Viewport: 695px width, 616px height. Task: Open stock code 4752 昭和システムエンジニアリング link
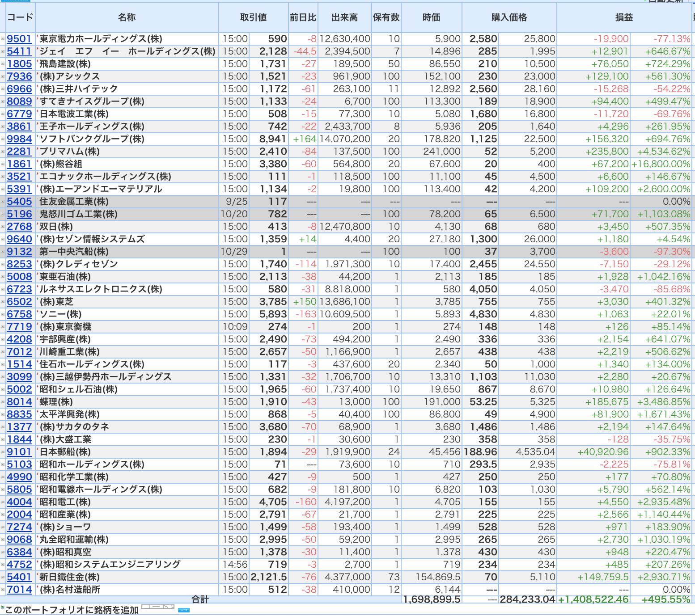coord(19,565)
